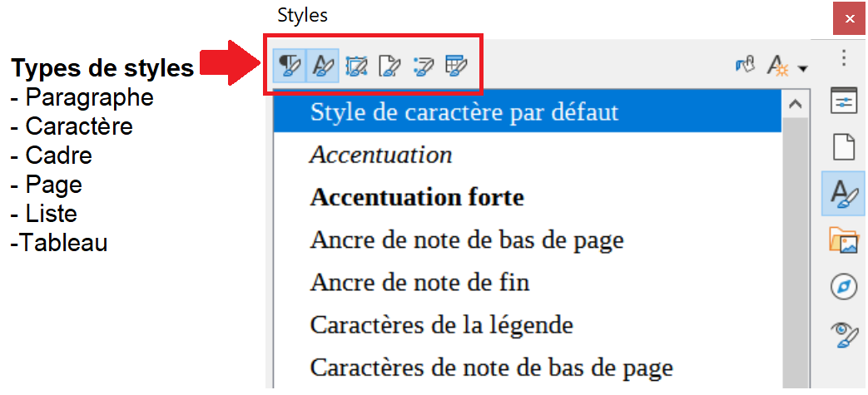The width and height of the screenshot is (868, 395).
Task: Open Page sidebar deck
Action: pos(844,147)
